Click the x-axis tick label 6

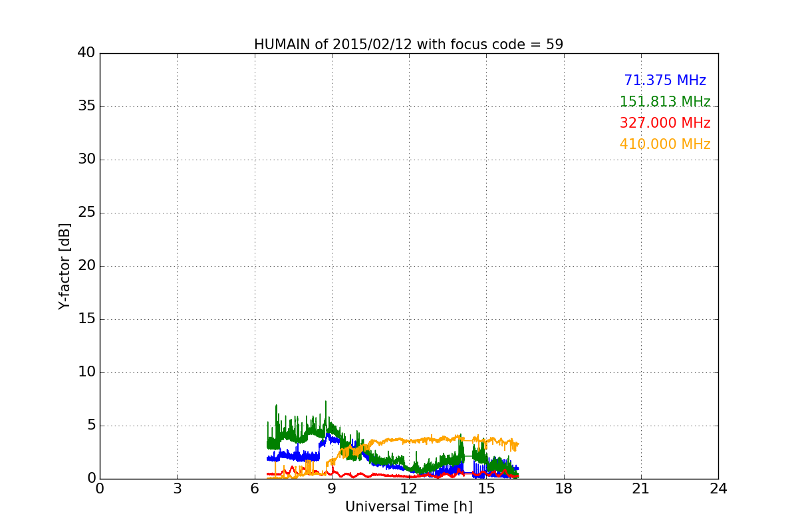tap(255, 489)
